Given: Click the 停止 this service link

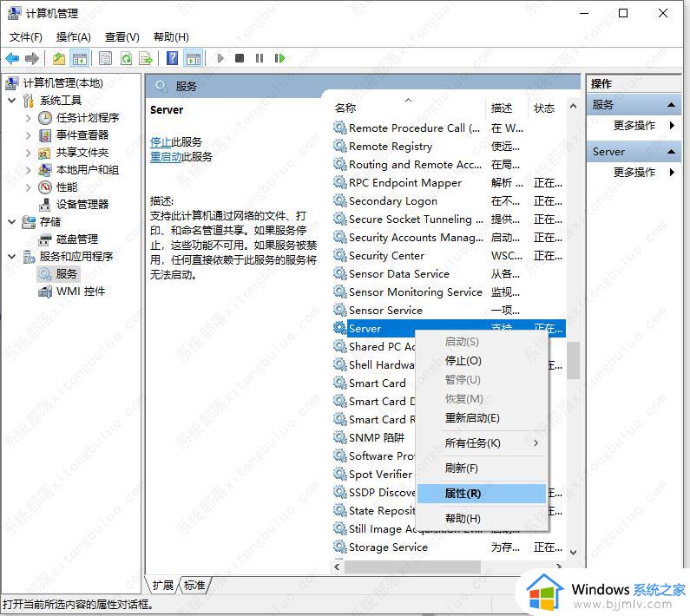Looking at the screenshot, I should [x=161, y=141].
